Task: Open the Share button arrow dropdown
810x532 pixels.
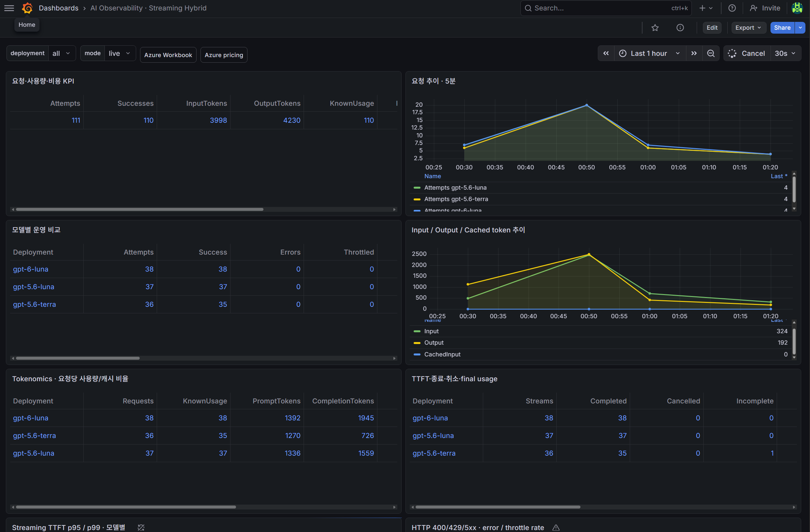Action: coord(800,28)
